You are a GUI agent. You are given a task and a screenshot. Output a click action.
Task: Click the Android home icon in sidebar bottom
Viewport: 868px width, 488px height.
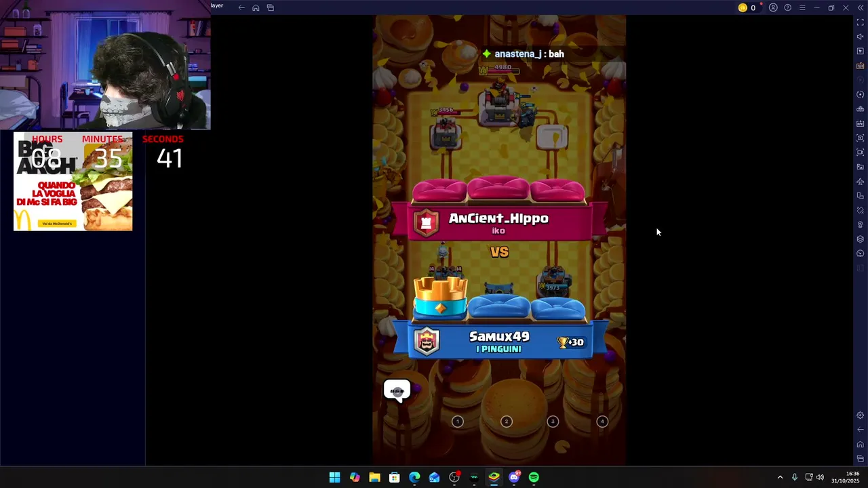(x=860, y=445)
